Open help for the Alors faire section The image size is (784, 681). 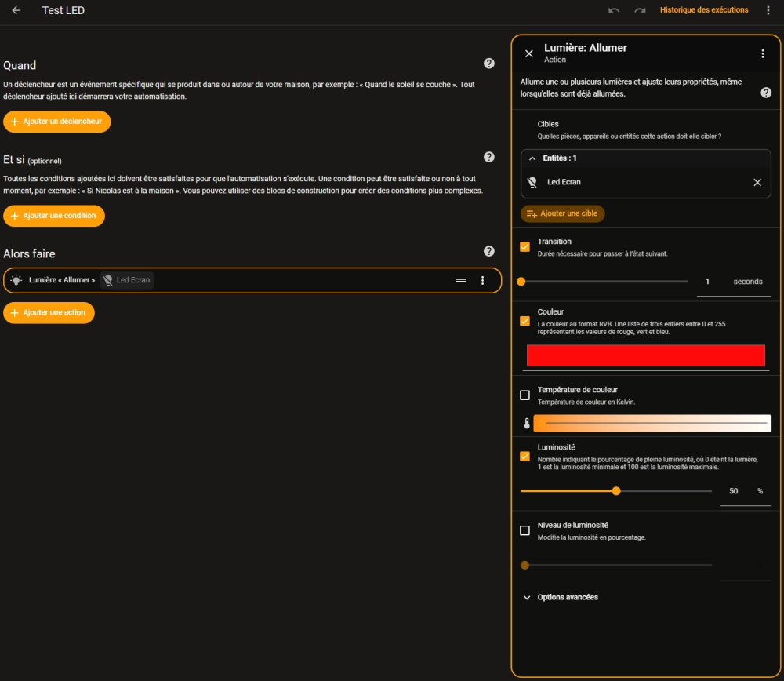pyautogui.click(x=489, y=251)
